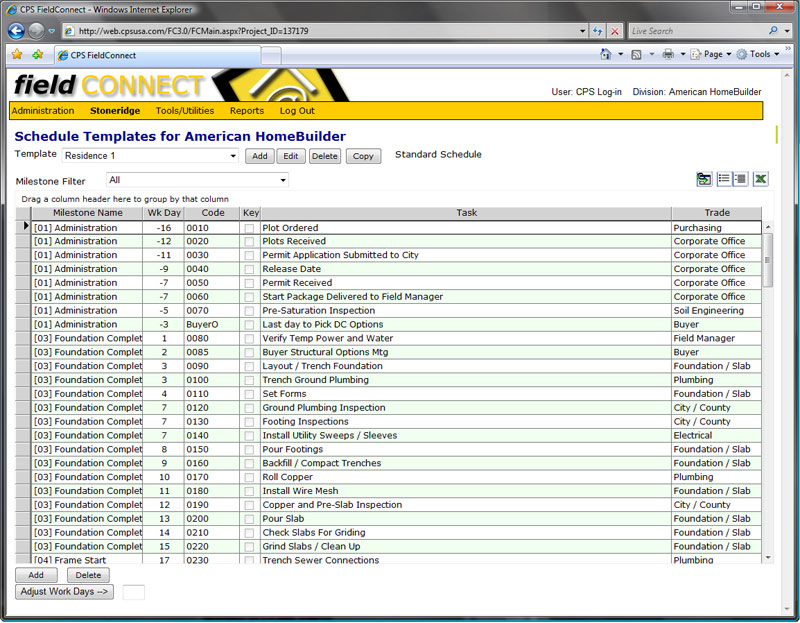The image size is (800, 623).
Task: Click the template Edit button
Action: click(x=291, y=156)
